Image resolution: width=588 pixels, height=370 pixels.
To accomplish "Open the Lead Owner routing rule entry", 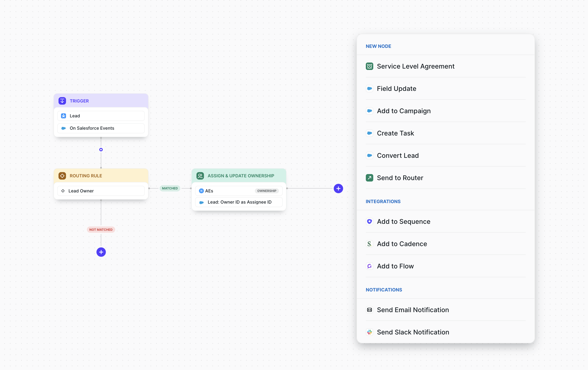I will pyautogui.click(x=101, y=191).
